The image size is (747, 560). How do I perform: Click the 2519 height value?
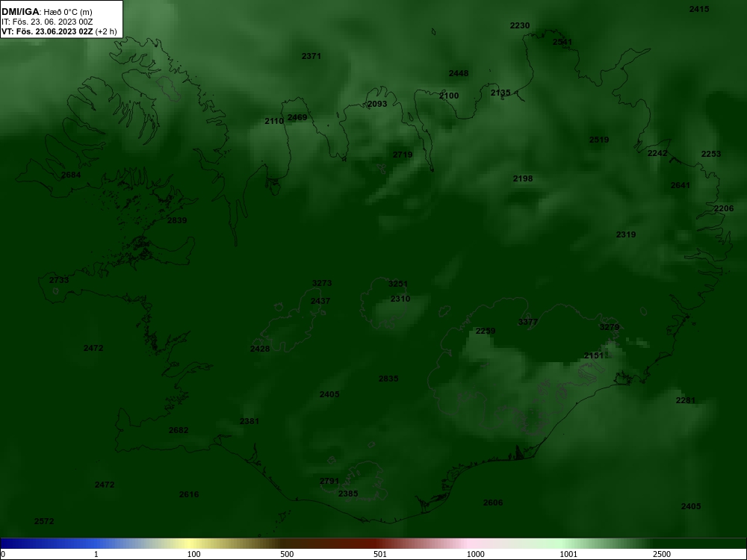click(599, 140)
